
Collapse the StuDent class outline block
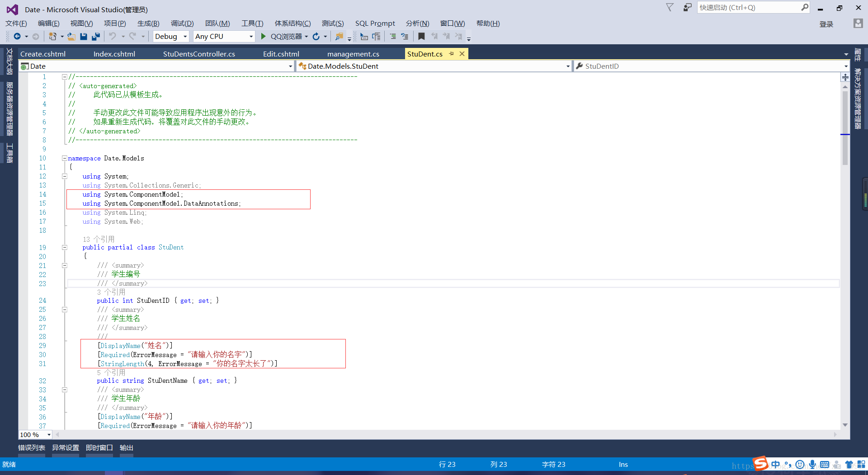pyautogui.click(x=65, y=248)
